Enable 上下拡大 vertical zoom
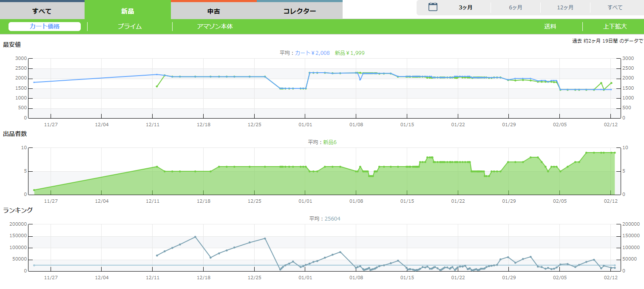Image resolution: width=644 pixels, height=289 pixels. (615, 26)
